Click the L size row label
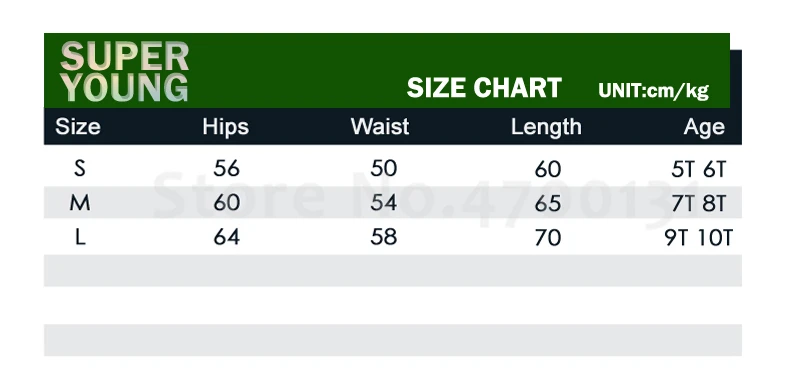This screenshot has width=792, height=387. click(x=80, y=237)
